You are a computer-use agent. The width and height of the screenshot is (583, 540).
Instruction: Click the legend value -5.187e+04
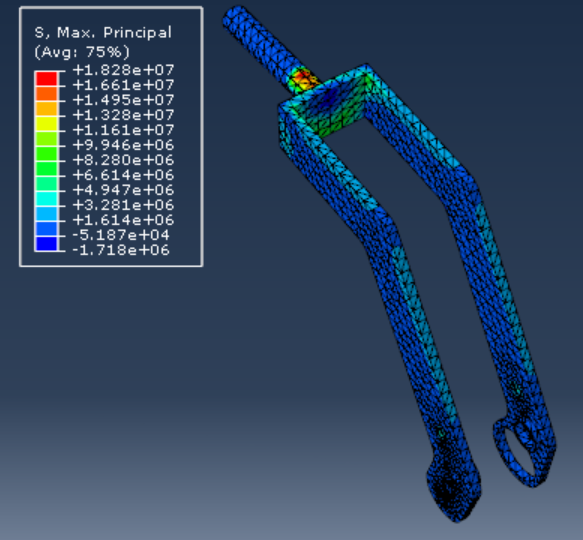[121, 235]
